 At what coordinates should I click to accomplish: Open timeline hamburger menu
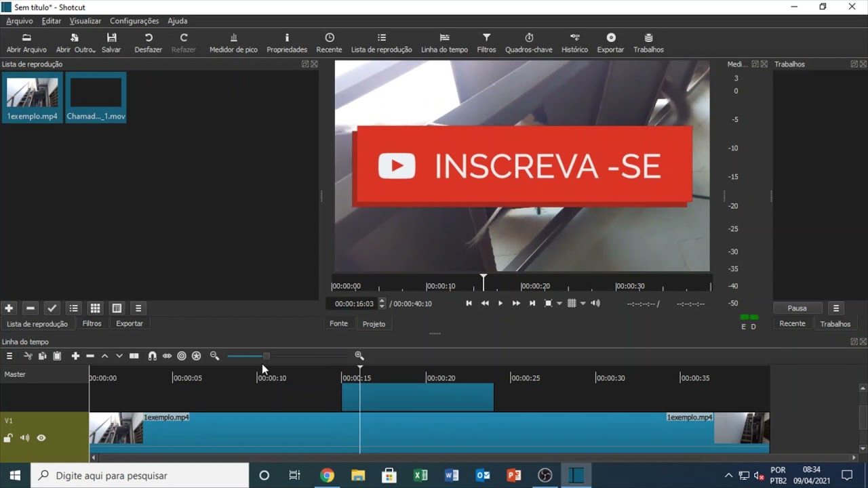click(x=9, y=356)
